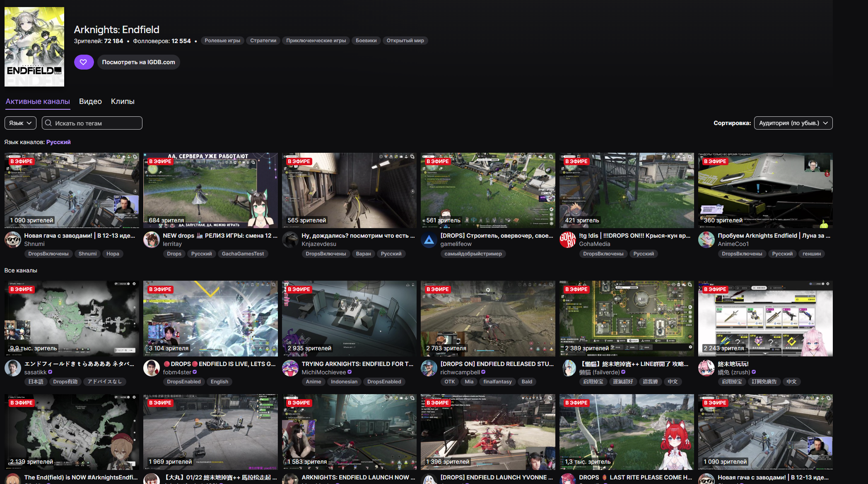This screenshot has height=484, width=868.
Task: Click the Русский channel language link
Action: click(x=58, y=142)
